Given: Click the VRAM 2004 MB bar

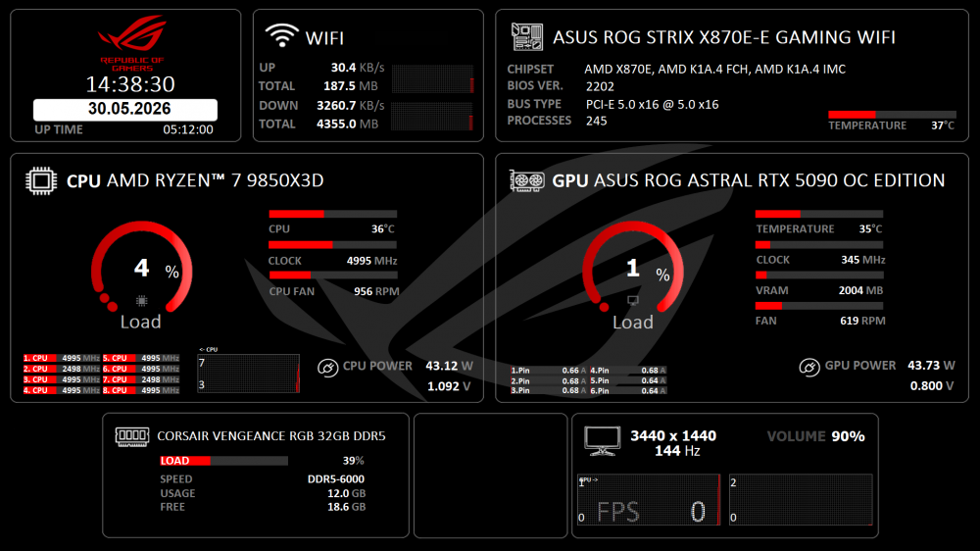Looking at the screenshot, I should click(x=818, y=275).
